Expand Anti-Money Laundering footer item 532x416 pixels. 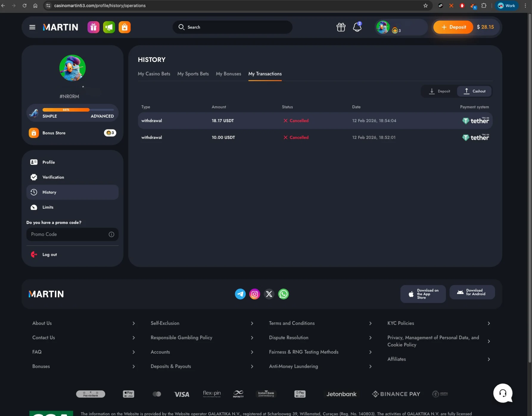[321, 367]
